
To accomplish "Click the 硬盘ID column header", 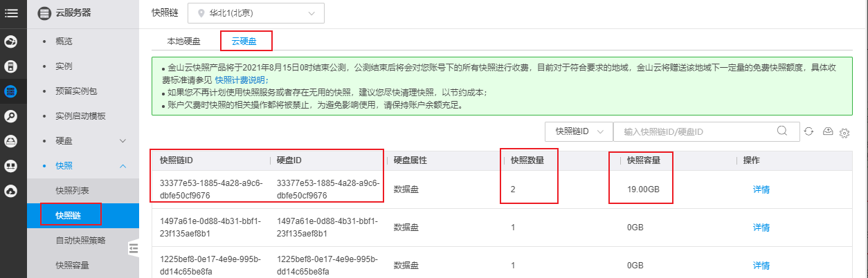I will [x=289, y=160].
